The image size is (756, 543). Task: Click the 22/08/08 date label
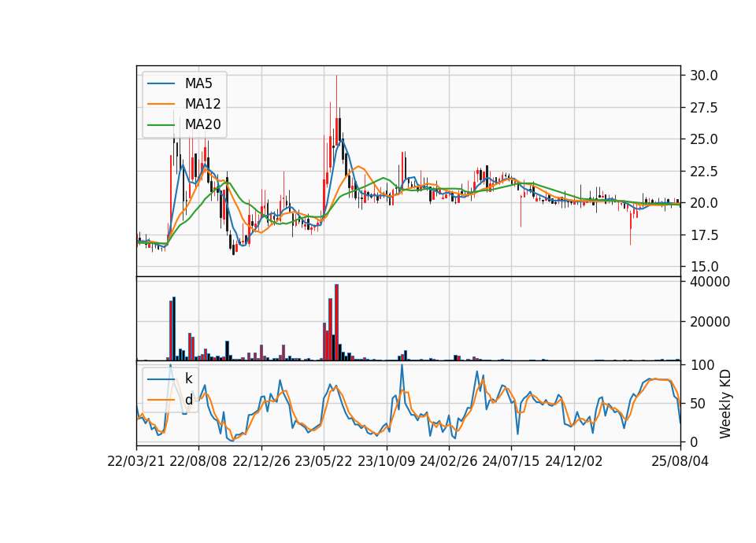198,461
